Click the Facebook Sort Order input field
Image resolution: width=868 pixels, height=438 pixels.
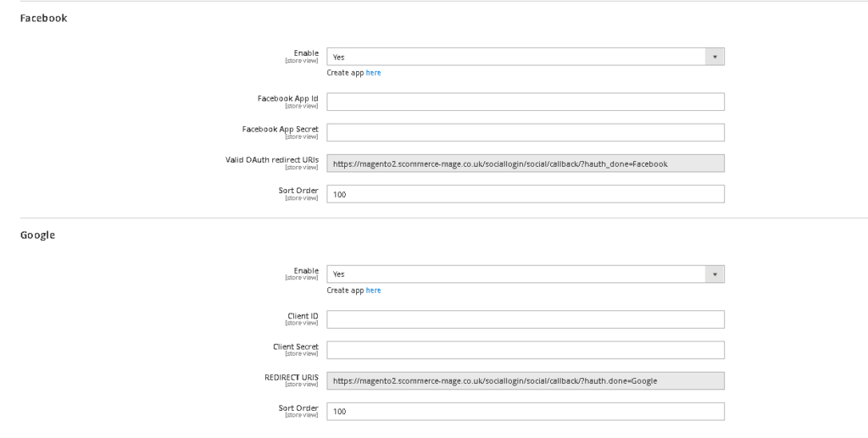pyautogui.click(x=526, y=194)
